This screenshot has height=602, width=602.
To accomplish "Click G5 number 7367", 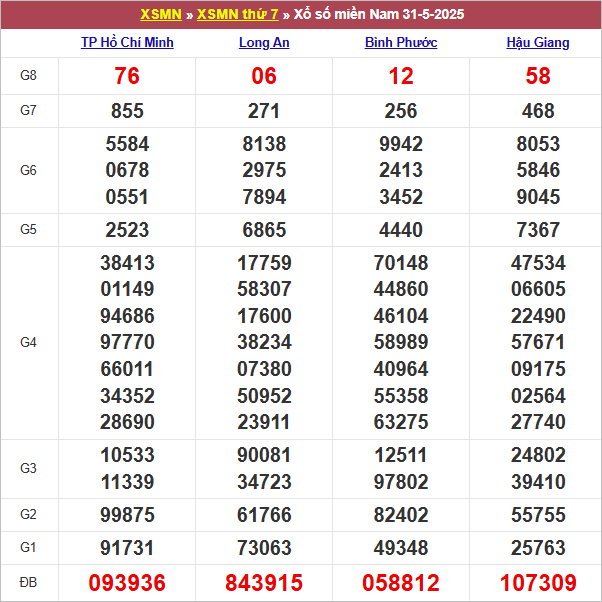I will [x=538, y=230].
